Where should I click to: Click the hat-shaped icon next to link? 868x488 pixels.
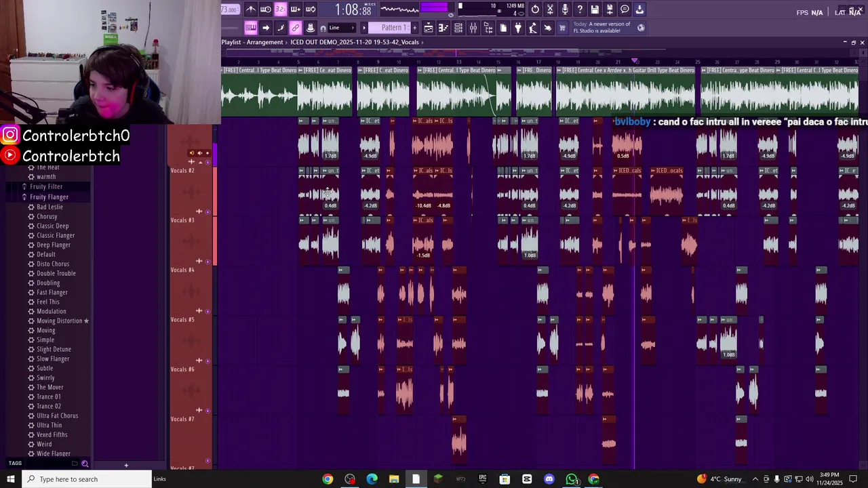pyautogui.click(x=311, y=28)
